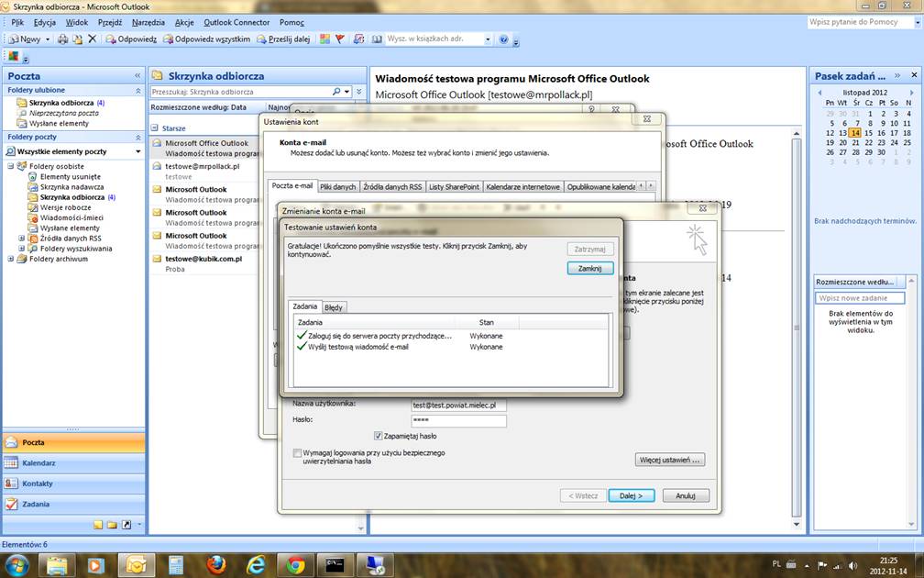Image resolution: width=924 pixels, height=578 pixels.
Task: Click the 'Hasło' password field
Action: pyautogui.click(x=458, y=420)
